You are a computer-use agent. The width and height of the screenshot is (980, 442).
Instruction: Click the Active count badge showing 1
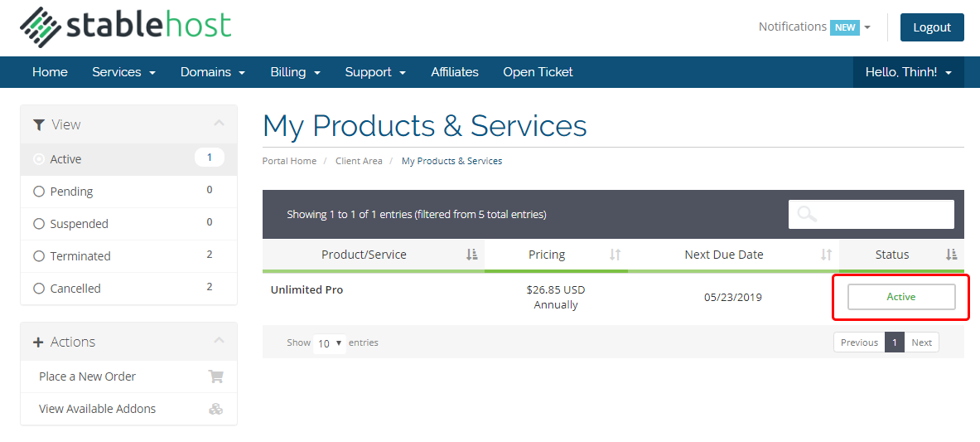[x=210, y=158]
